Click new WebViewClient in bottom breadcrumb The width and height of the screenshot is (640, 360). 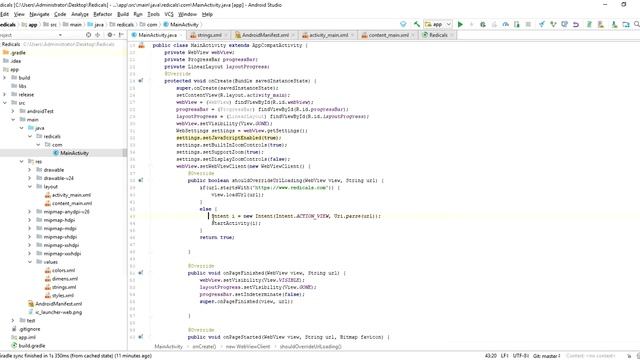tap(248, 347)
